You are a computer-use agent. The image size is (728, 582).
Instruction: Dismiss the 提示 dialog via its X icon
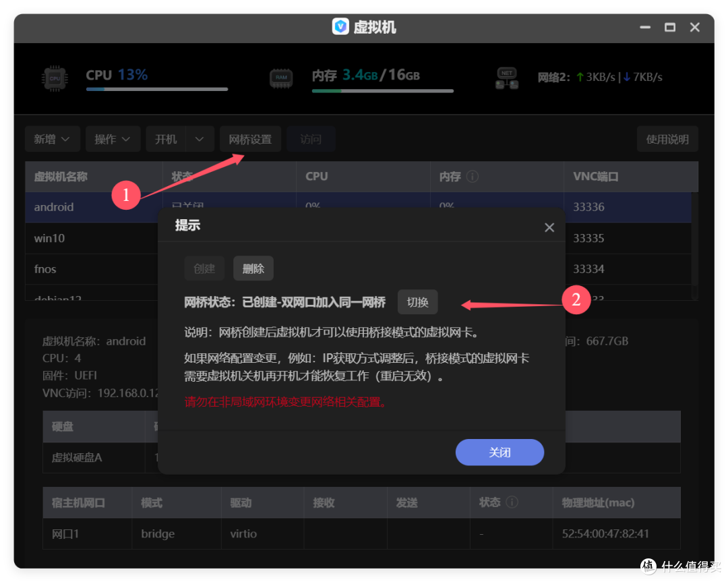coord(549,227)
